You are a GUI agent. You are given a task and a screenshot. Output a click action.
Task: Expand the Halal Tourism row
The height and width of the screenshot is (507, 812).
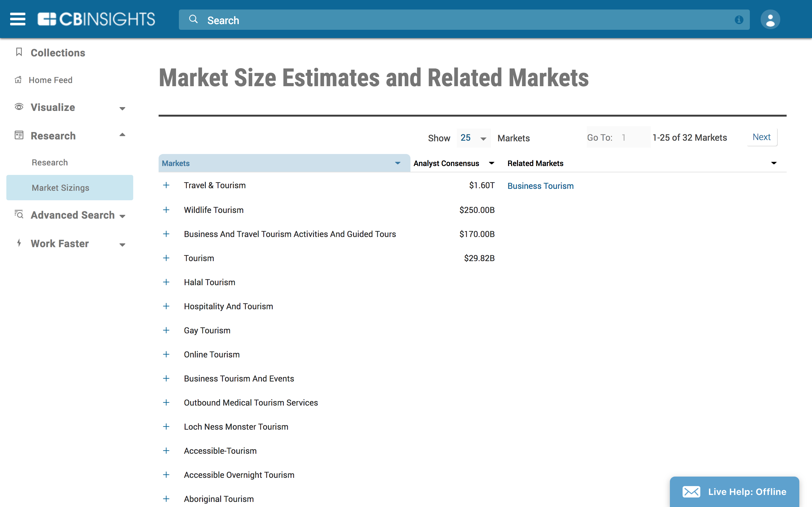166,282
